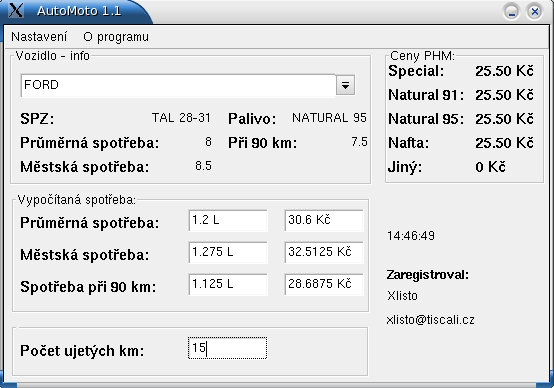Select the 32.5125 Kč cost field
The height and width of the screenshot is (388, 554).
click(324, 252)
